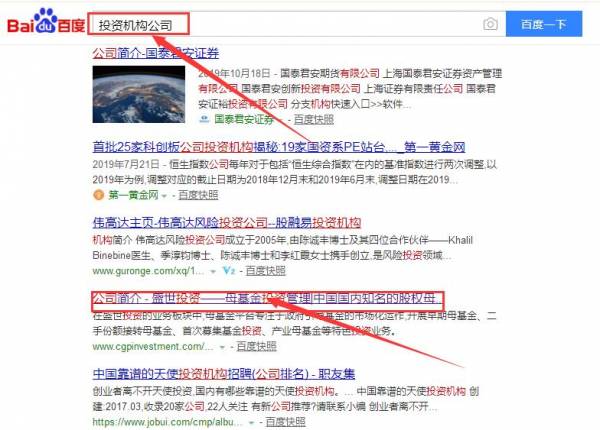
Task: Open 百度快照 for 国泰君安证券 result
Action: click(313, 119)
